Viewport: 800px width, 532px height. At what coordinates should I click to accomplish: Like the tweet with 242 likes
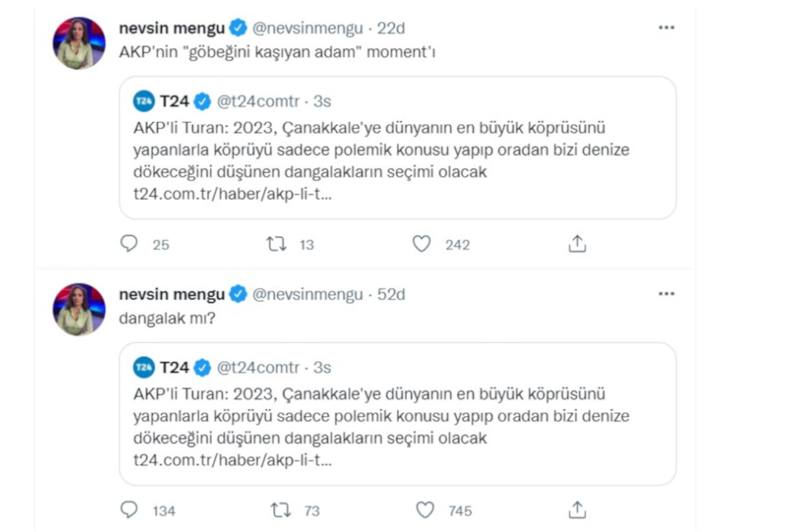[x=422, y=244]
